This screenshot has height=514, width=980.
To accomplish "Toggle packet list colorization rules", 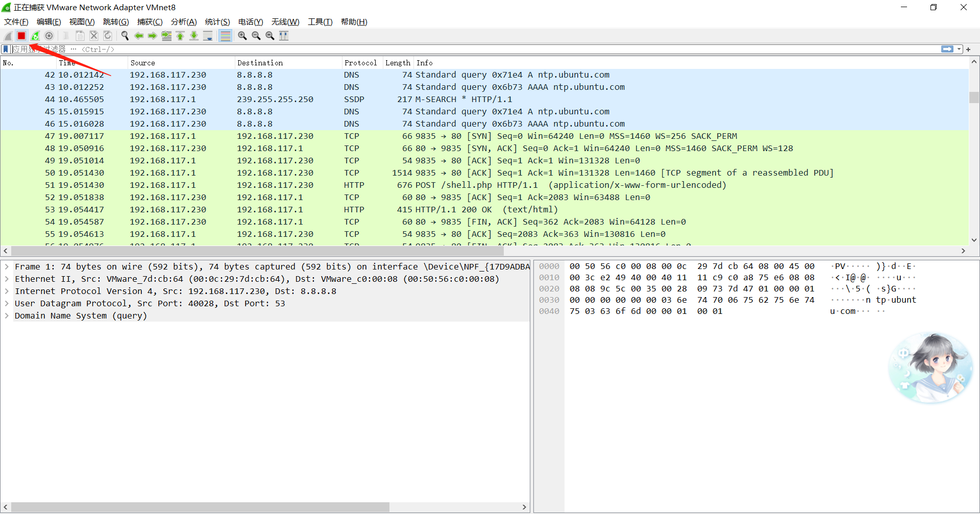I will pos(225,36).
